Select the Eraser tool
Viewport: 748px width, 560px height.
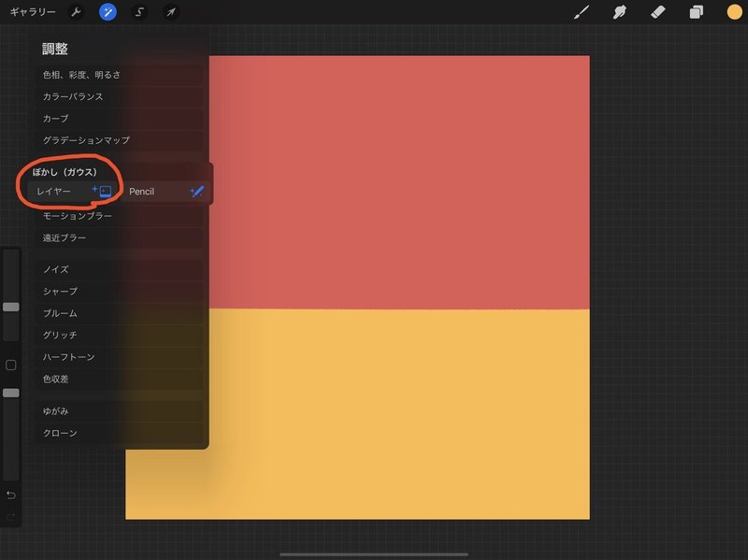tap(655, 13)
